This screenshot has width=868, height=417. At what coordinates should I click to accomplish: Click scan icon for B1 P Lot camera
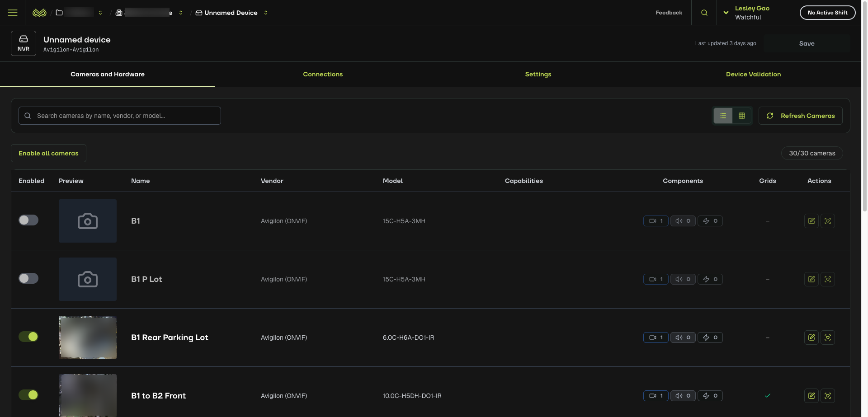[827, 279]
